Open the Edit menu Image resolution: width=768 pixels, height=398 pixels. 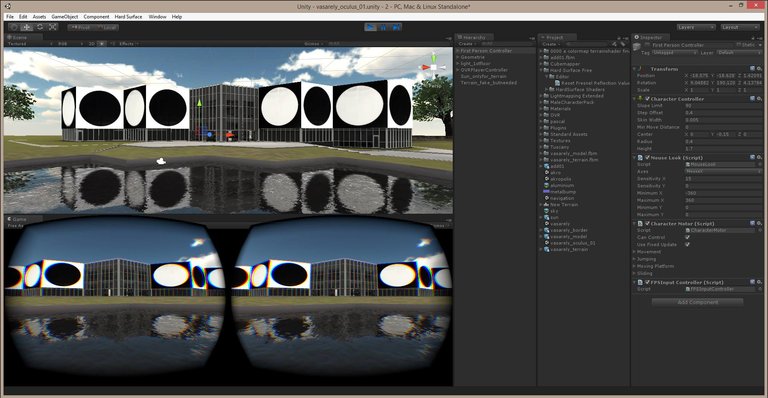[x=23, y=17]
